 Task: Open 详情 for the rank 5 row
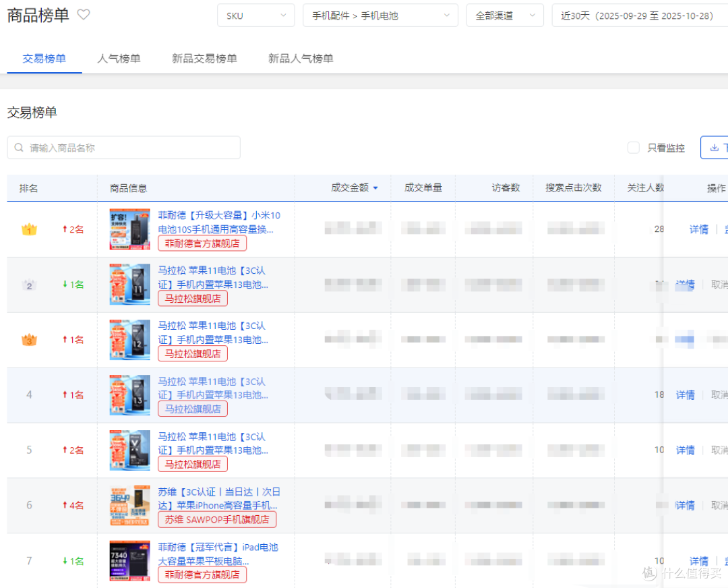686,450
